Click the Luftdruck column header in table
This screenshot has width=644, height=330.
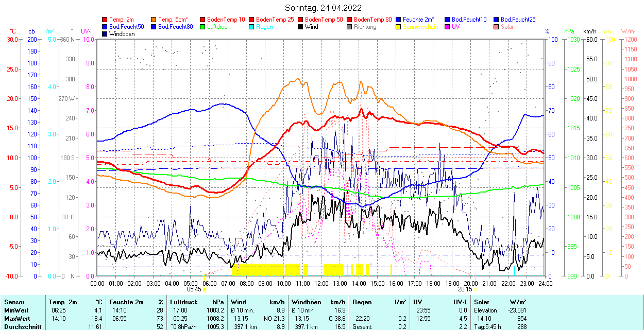(x=184, y=302)
